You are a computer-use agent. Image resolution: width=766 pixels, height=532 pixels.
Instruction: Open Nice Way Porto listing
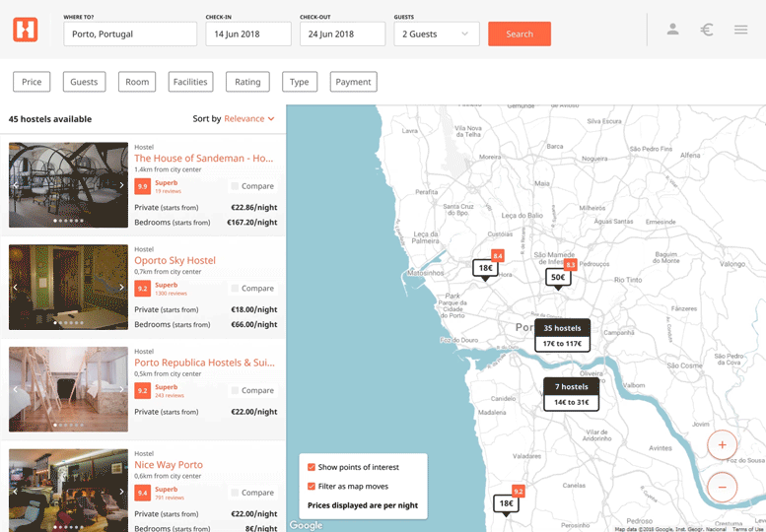(x=169, y=465)
